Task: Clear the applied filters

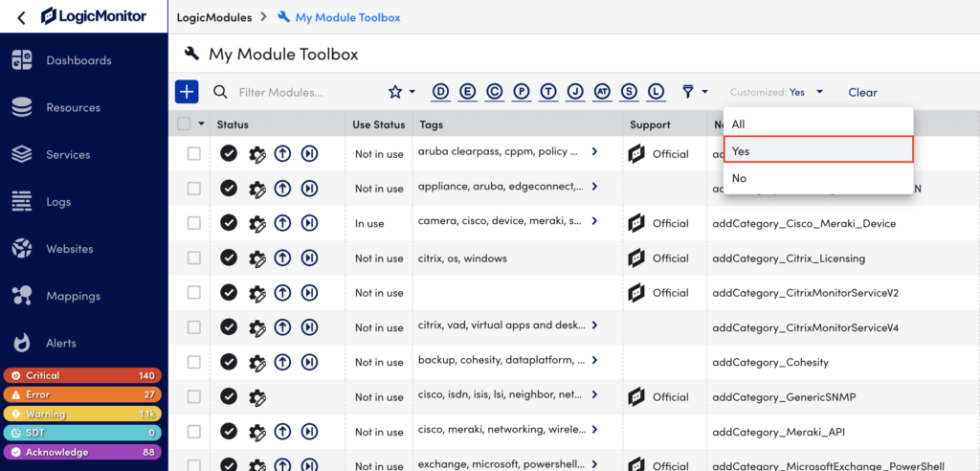Action: (862, 93)
